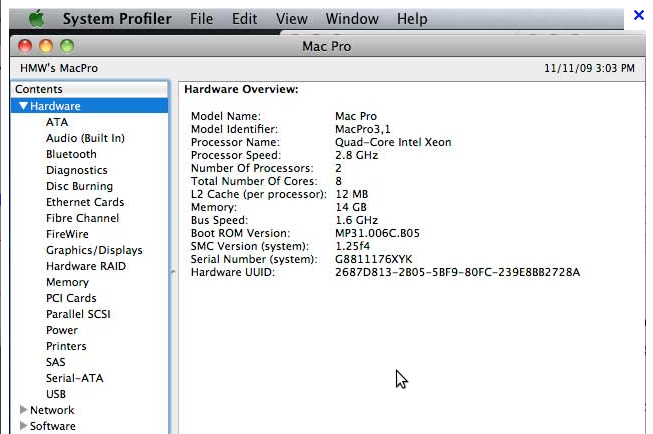Close the Mac Pro window with red button
Screen dimensions: 653x434
pyautogui.click(x=25, y=46)
